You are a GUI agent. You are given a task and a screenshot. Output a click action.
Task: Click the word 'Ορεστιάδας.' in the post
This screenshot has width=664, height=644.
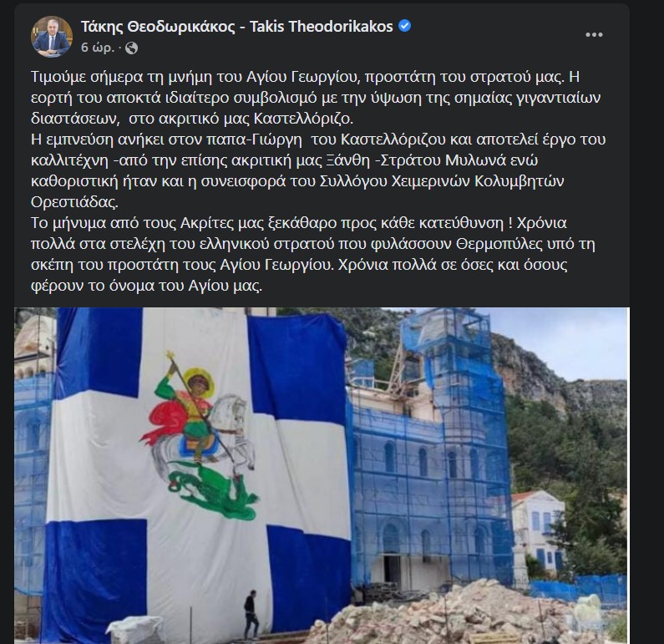[x=74, y=202]
